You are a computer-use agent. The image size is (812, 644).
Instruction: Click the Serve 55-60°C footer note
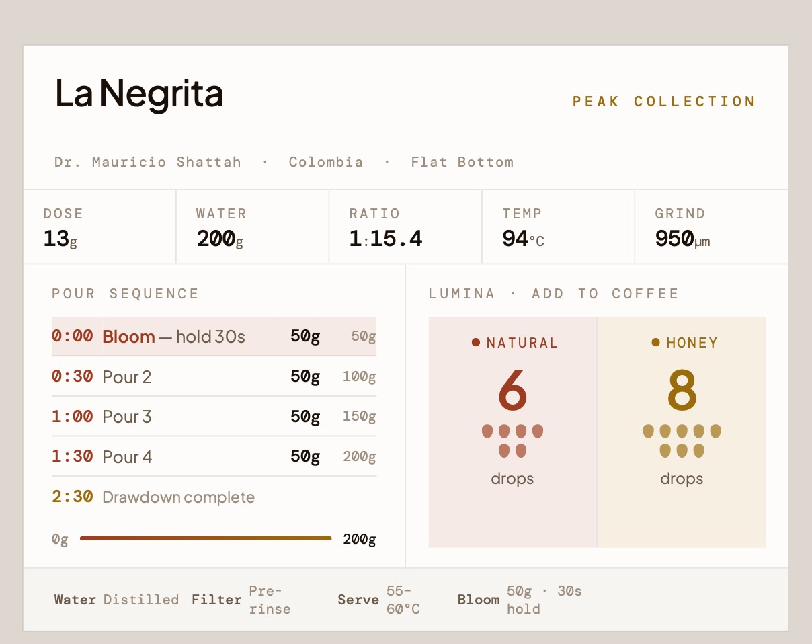pyautogui.click(x=379, y=600)
